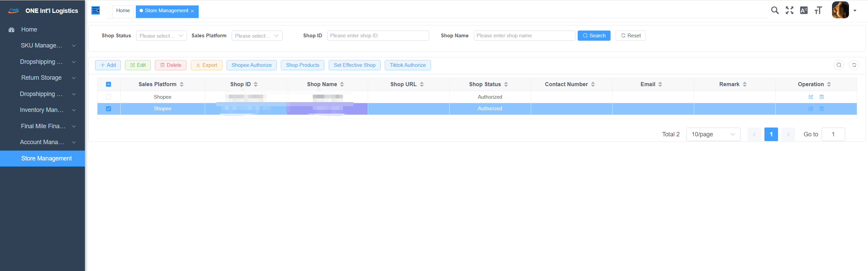Collapse the sidebar with the hamburger icon
868x271 pixels.
point(95,11)
